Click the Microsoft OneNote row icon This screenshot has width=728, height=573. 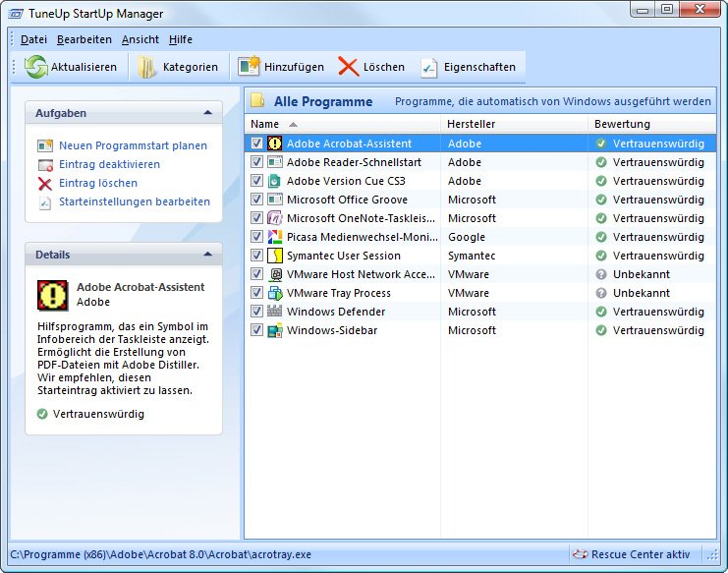point(275,218)
